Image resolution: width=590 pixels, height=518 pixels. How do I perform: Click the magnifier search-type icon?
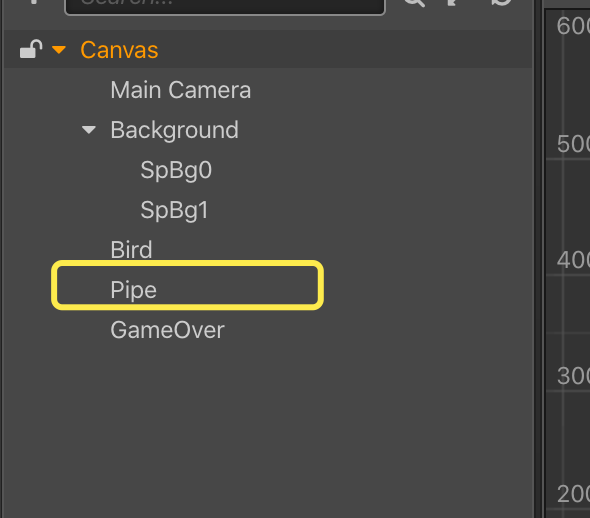(414, 3)
